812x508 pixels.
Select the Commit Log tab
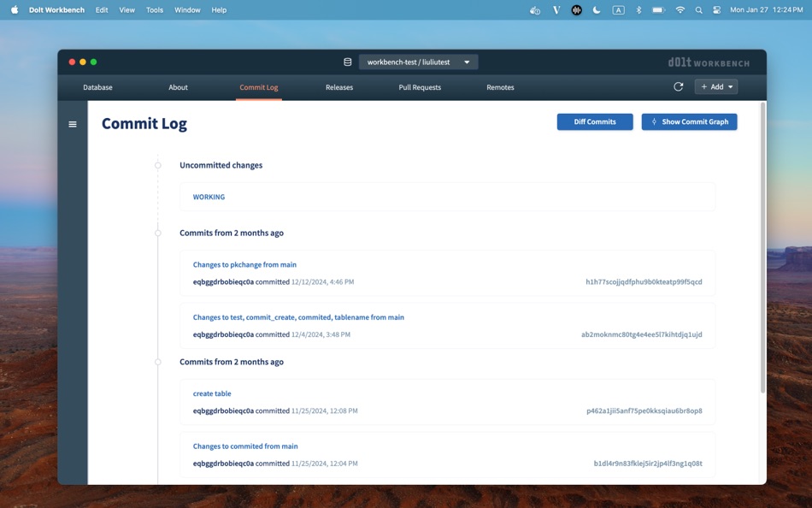259,87
